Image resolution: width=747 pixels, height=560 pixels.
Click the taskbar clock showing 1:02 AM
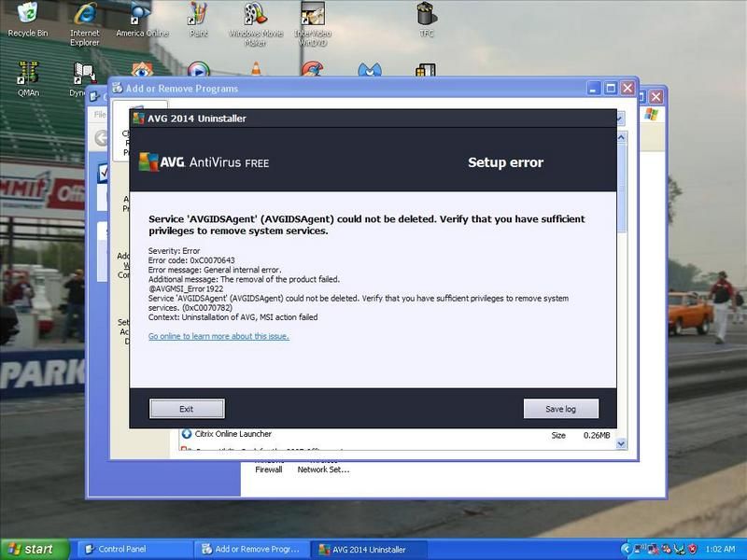pos(720,549)
